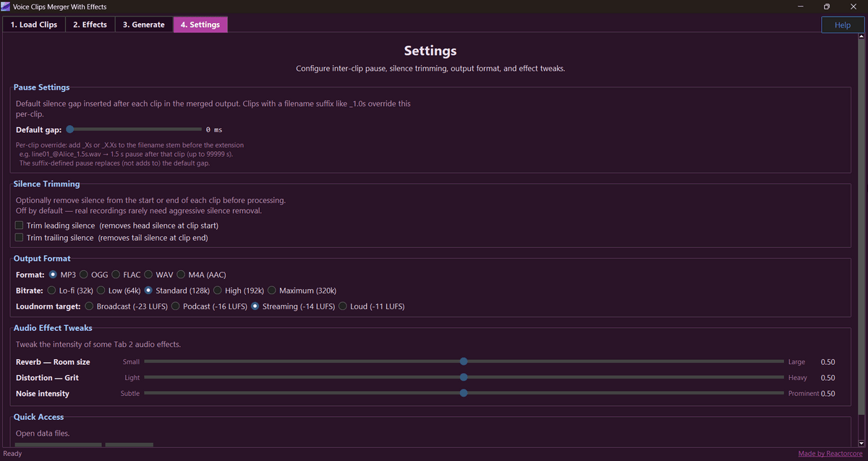Screen dimensions: 868x461
Task: Open the Made by Reactorcore link
Action: click(831, 454)
